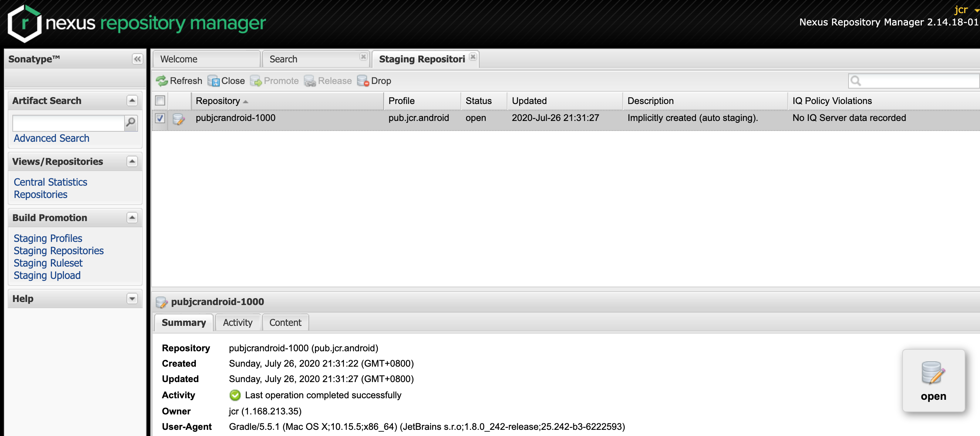Click the owner value 'jcr (1.168.213.35)'

click(265, 411)
